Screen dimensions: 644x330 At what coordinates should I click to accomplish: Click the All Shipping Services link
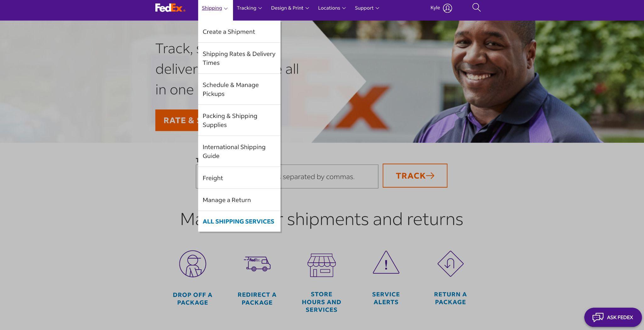click(x=238, y=221)
